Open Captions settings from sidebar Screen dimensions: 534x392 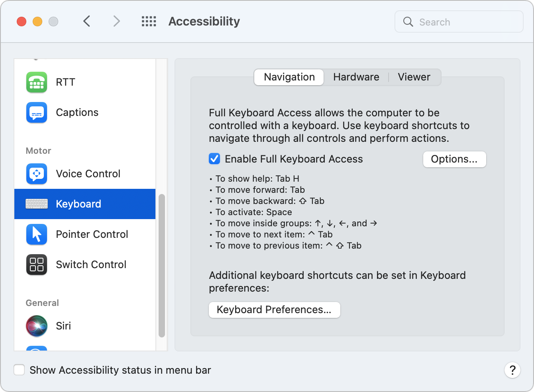click(x=36, y=112)
